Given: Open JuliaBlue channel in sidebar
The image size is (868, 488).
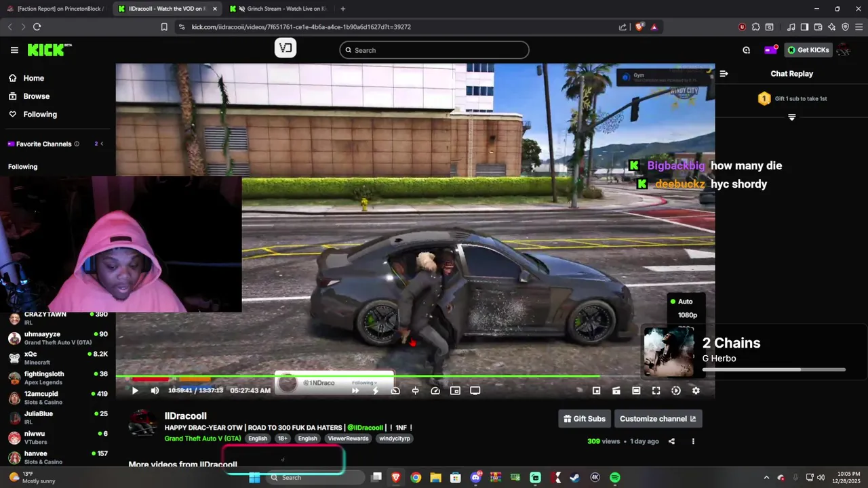Looking at the screenshot, I should (x=58, y=418).
